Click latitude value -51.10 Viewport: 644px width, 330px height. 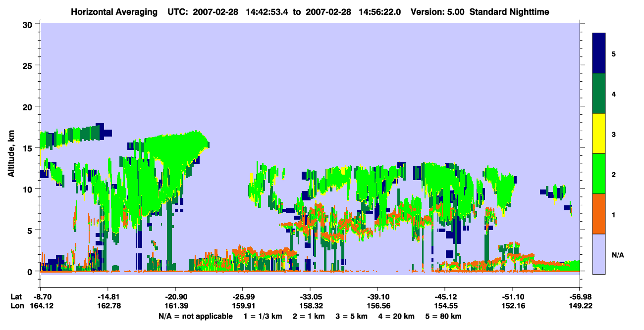(512, 296)
